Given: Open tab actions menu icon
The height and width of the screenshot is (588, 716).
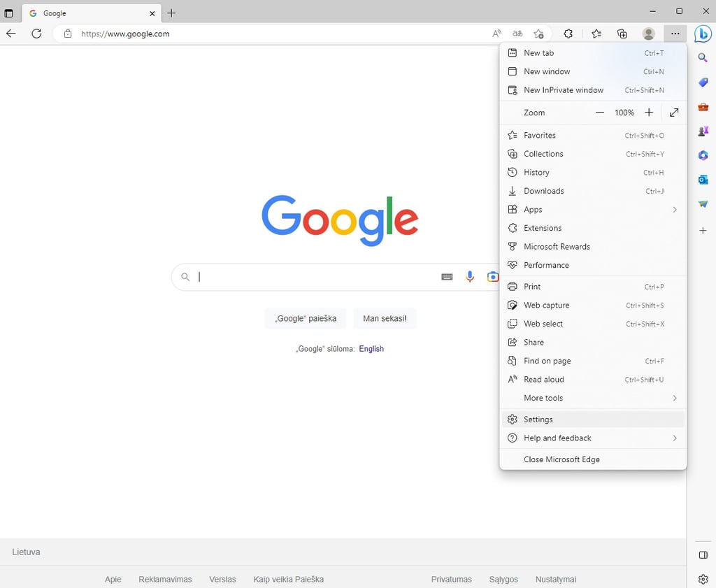Looking at the screenshot, I should (x=8, y=13).
